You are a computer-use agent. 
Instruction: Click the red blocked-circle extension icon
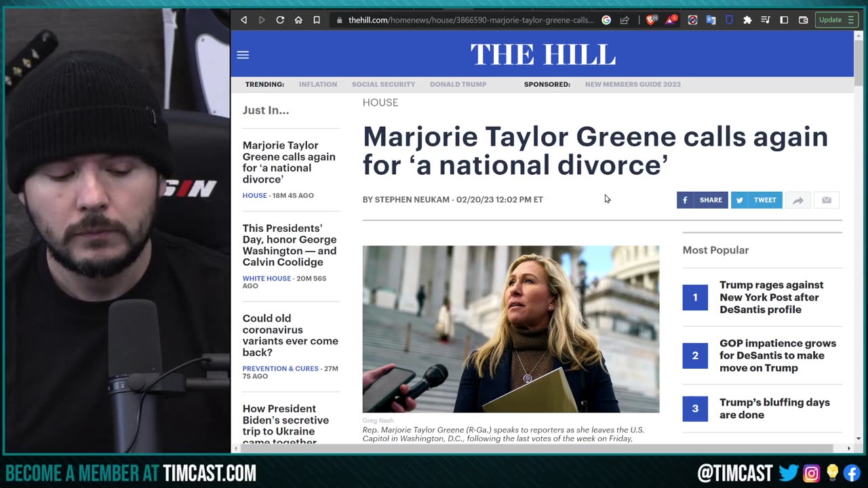(x=692, y=20)
